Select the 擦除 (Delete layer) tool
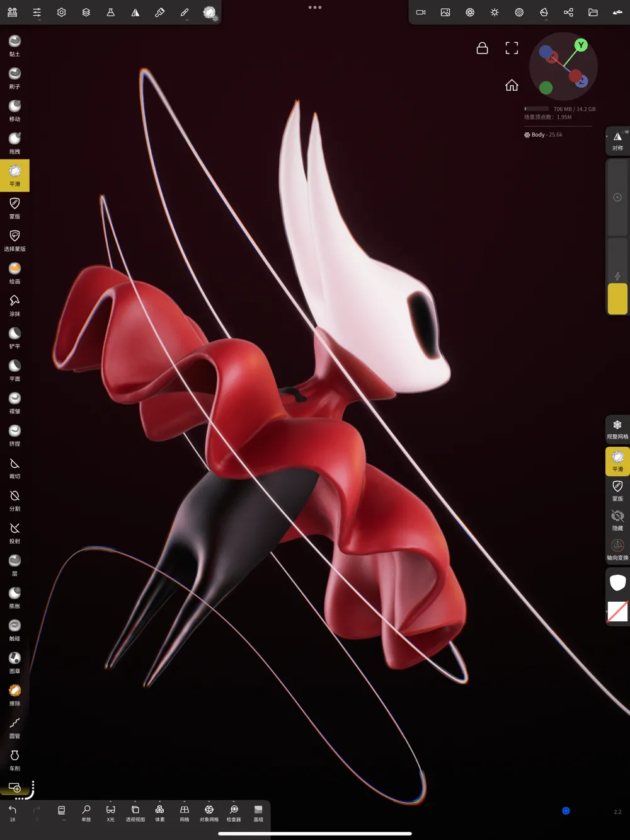Image resolution: width=630 pixels, height=840 pixels. (14, 694)
